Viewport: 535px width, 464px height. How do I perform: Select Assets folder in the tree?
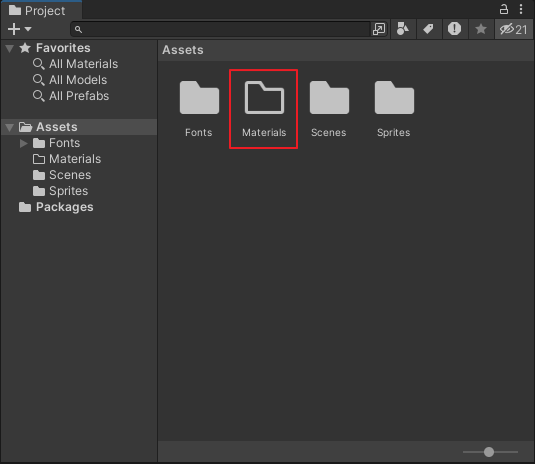pyautogui.click(x=57, y=127)
